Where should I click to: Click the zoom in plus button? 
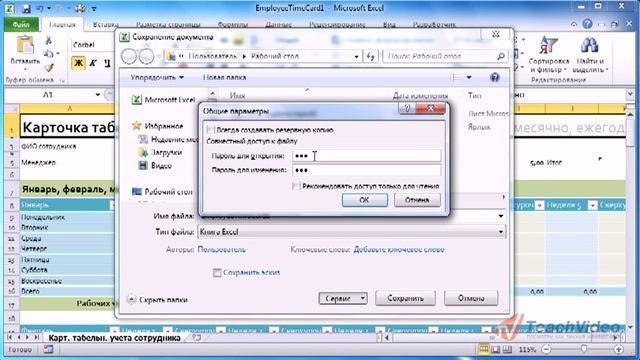619,349
